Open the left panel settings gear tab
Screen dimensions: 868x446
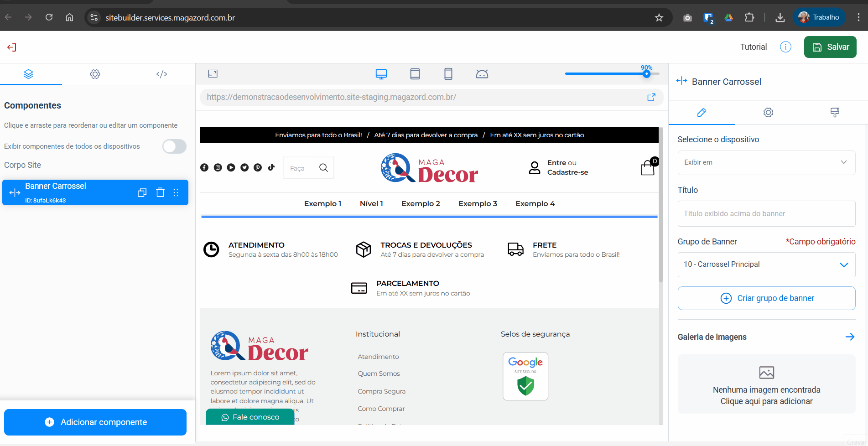[95, 74]
